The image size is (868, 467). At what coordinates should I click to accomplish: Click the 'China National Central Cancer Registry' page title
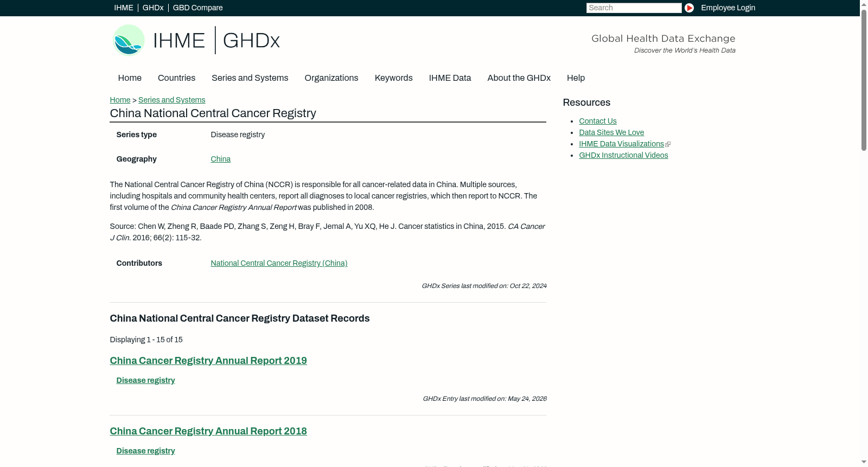click(213, 113)
